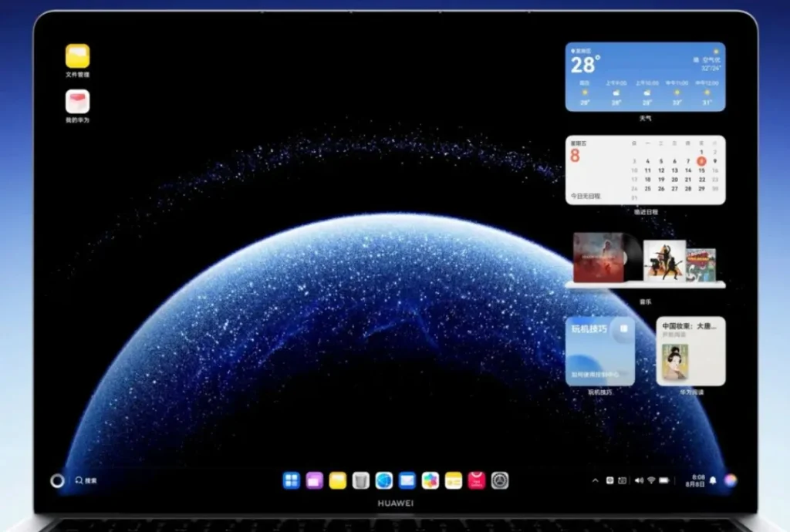
Task: Open the yellow file manager dock icon
Action: 338,480
